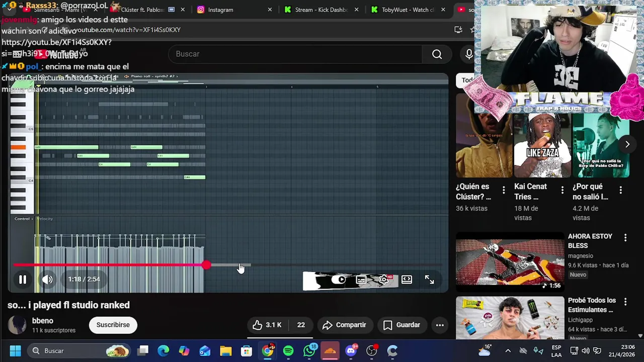Open options for ¿Por qué no salió video
This screenshot has width=644, height=362.
(620, 190)
